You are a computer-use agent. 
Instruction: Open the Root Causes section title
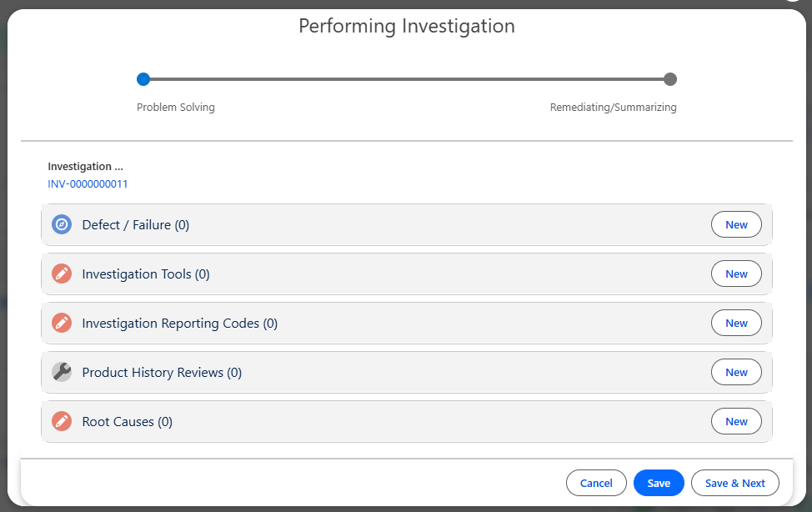127,422
